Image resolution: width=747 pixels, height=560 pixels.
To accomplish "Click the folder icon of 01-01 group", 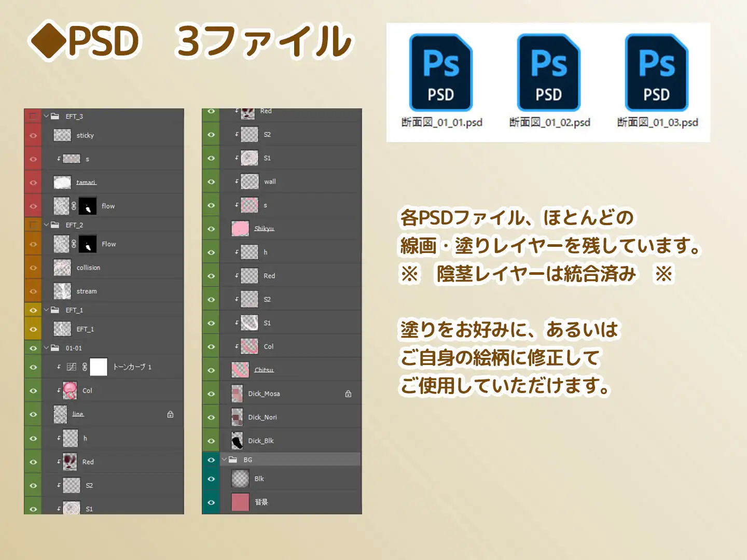I will pyautogui.click(x=55, y=348).
